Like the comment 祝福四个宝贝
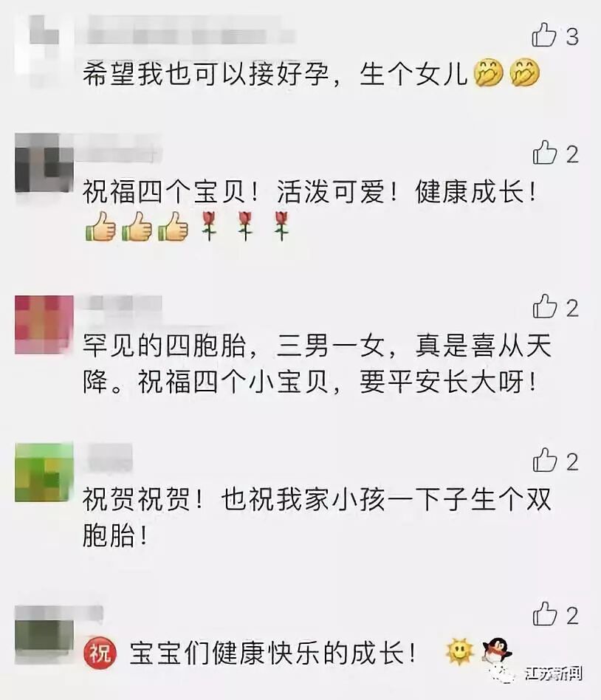 tap(545, 153)
